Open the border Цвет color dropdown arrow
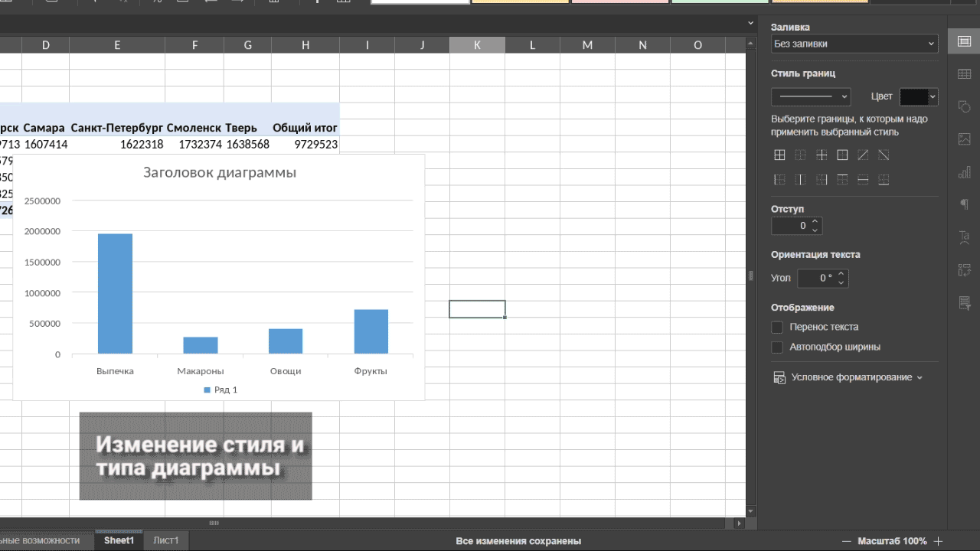This screenshot has width=980, height=551. point(933,96)
